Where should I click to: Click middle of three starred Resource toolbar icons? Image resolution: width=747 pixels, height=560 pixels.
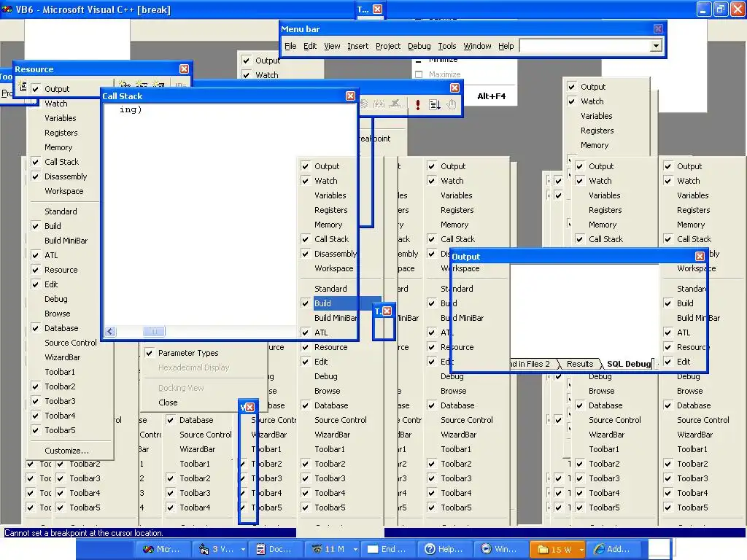(142, 85)
